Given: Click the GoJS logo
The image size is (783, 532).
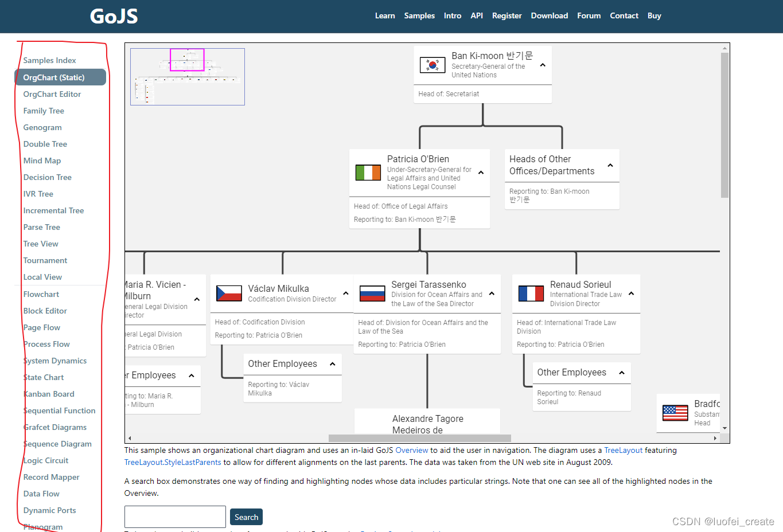Looking at the screenshot, I should (x=114, y=16).
